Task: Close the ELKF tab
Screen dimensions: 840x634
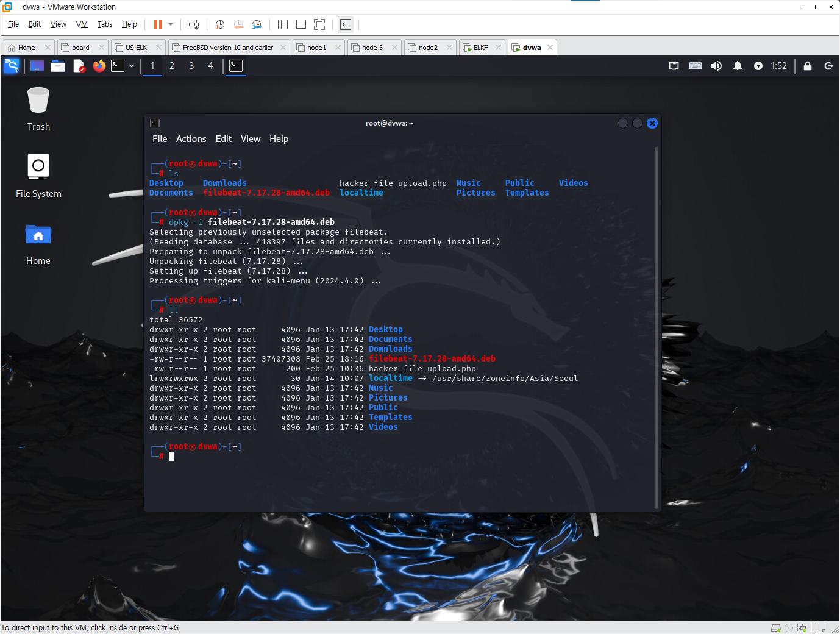Action: [x=498, y=48]
